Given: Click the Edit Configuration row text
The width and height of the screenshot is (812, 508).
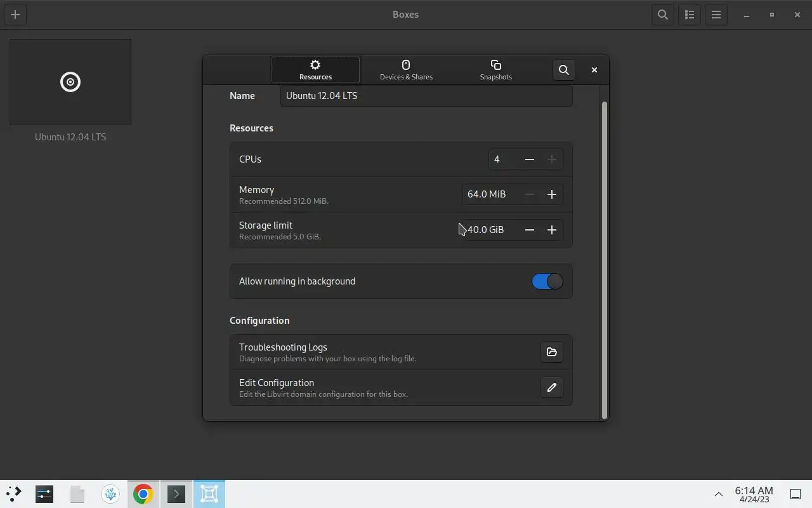Looking at the screenshot, I should point(277,383).
